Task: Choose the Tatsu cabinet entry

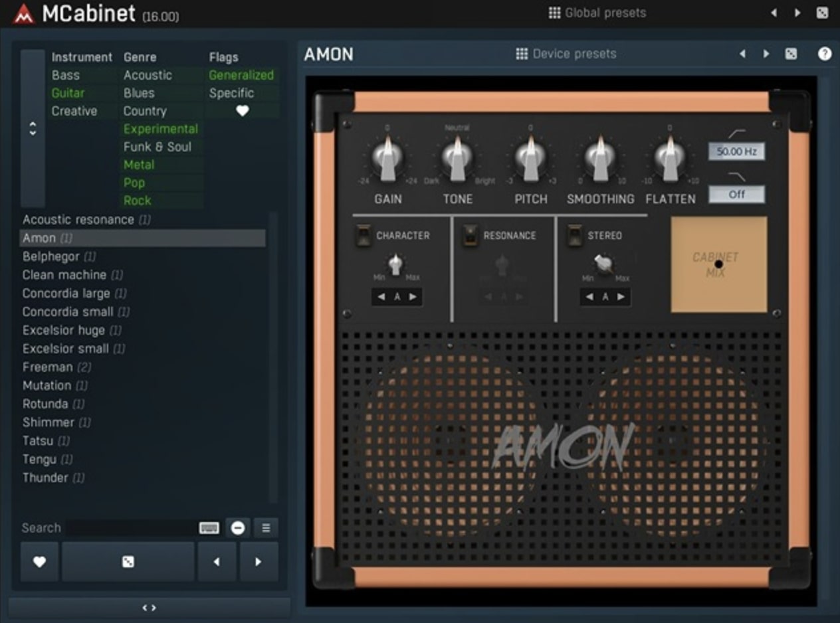Action: tap(143, 441)
